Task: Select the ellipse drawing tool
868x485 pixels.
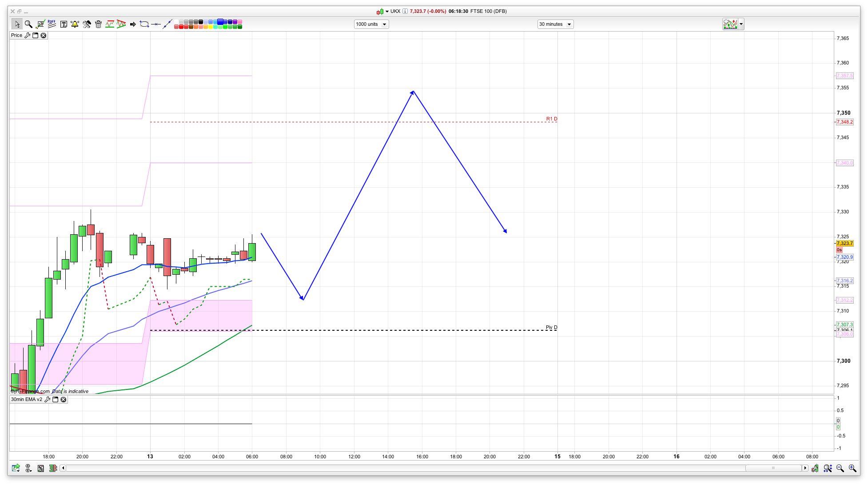Action: click(144, 24)
